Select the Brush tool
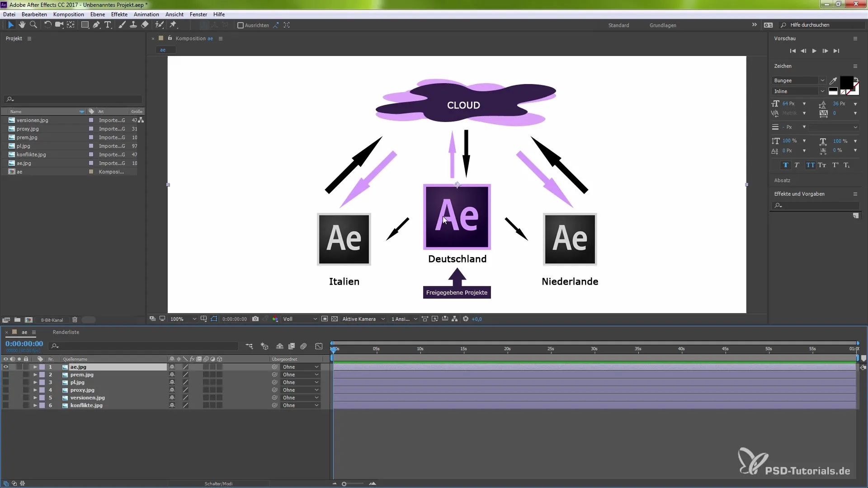The image size is (868, 488). tap(122, 25)
